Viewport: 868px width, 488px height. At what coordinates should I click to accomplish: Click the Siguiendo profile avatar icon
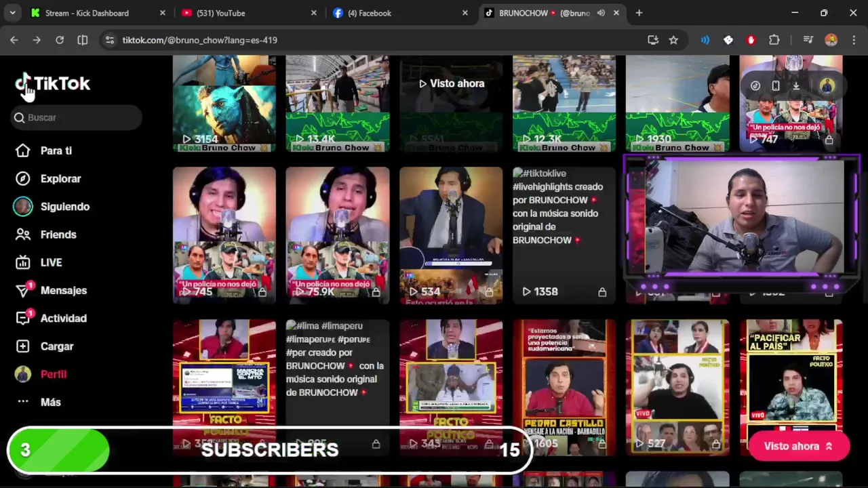(23, 207)
